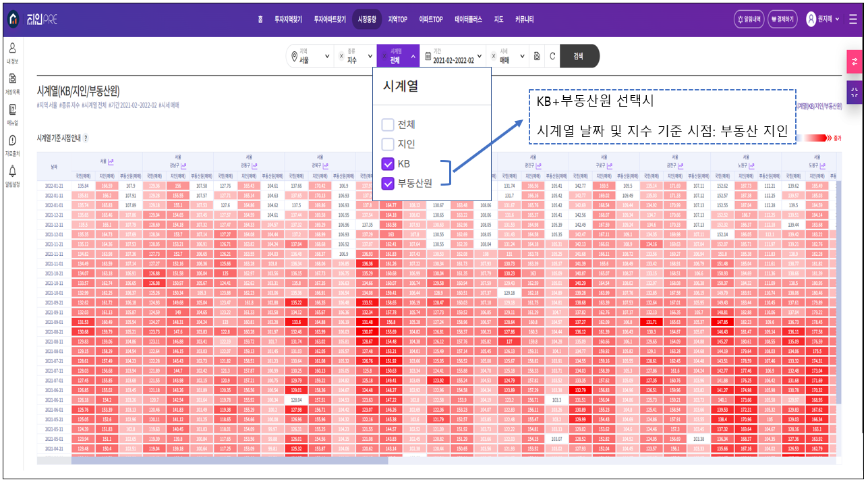Open the 데이터플러스 menu
The height and width of the screenshot is (484, 868).
click(468, 20)
